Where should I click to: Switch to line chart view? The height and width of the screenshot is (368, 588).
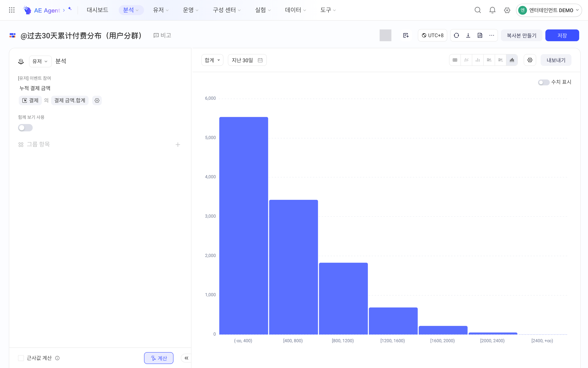[466, 60]
